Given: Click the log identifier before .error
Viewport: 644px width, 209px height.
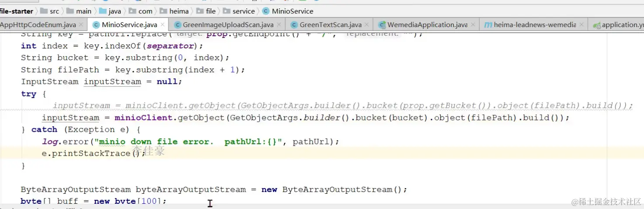Looking at the screenshot, I should click(49, 141).
